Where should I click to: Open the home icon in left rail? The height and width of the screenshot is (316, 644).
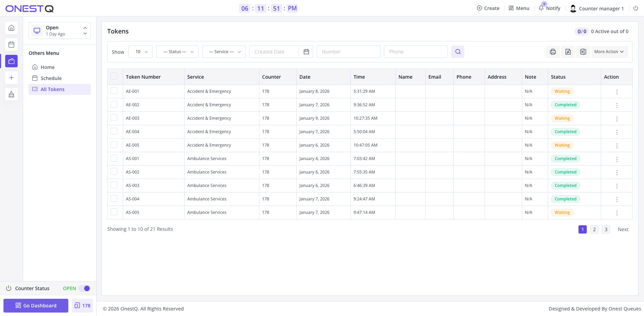pos(11,28)
